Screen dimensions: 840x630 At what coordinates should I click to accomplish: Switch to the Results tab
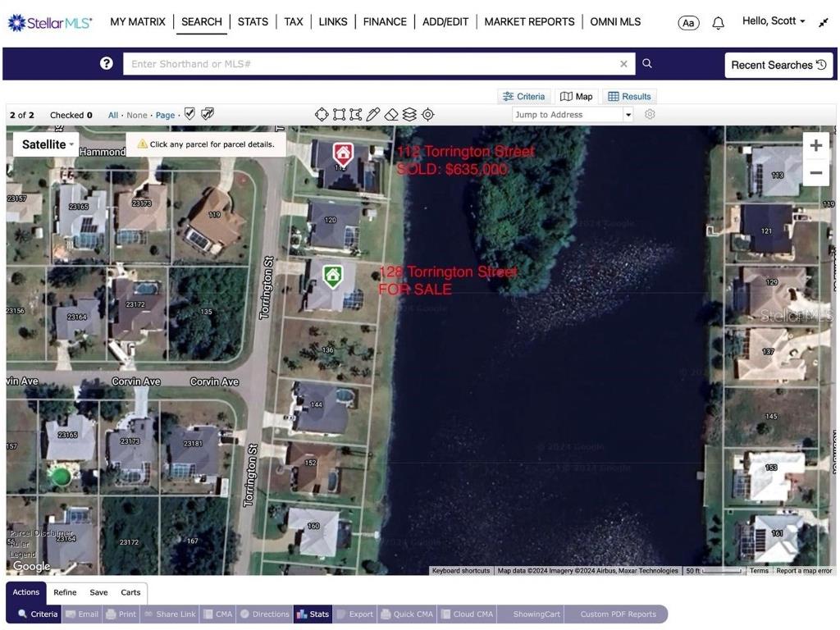[x=629, y=96]
